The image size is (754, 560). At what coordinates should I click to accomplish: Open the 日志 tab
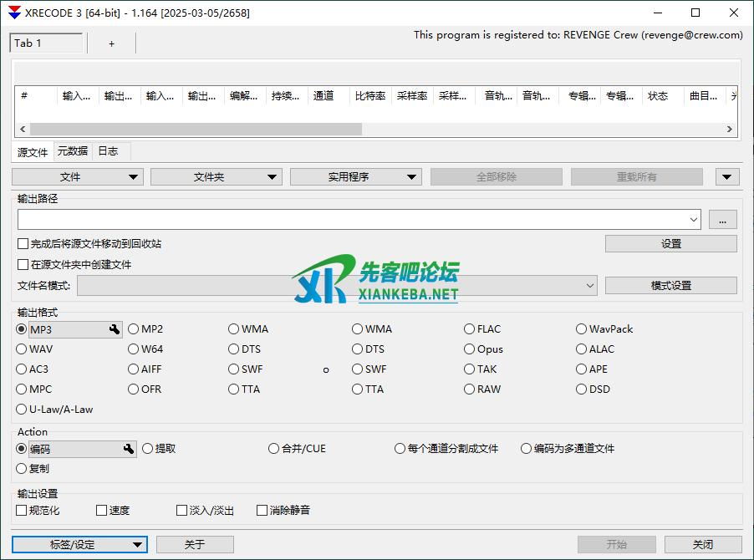(108, 151)
